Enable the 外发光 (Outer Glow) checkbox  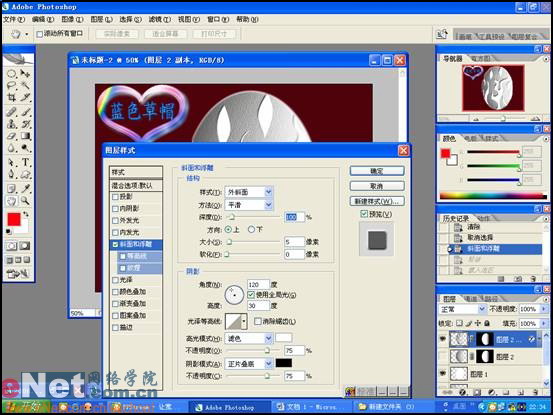(115, 221)
